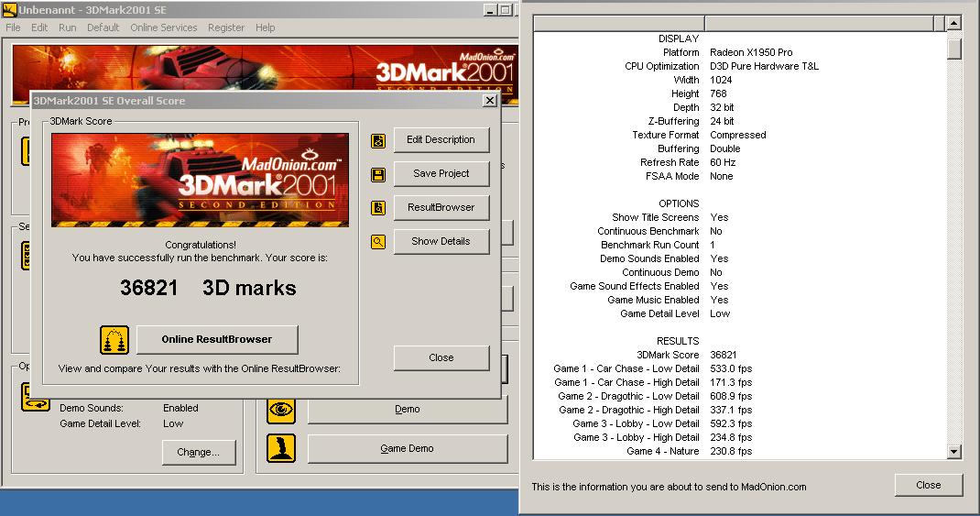Viewport: 980px width, 516px height.
Task: Click the first column header of details list
Action: point(619,23)
